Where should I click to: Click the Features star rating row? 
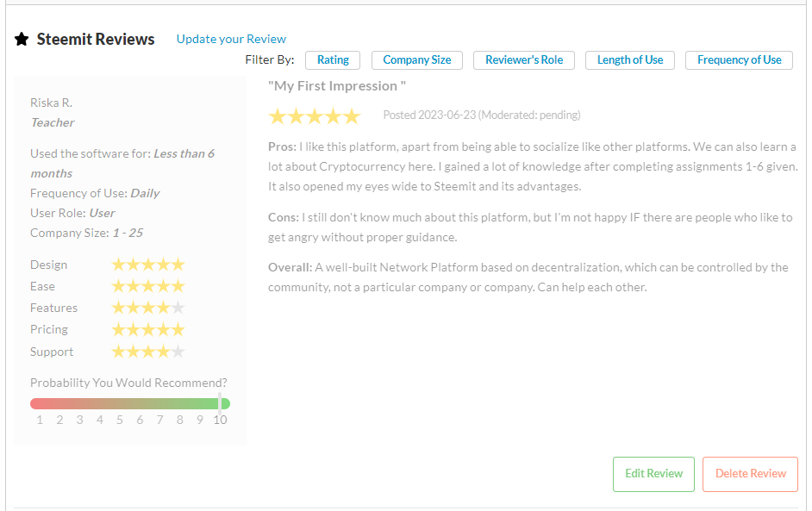point(147,308)
